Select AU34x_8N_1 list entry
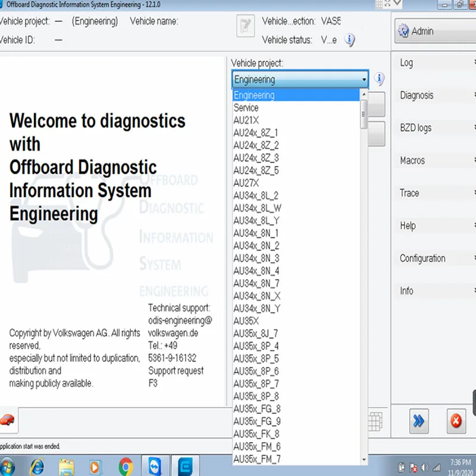 296,233
